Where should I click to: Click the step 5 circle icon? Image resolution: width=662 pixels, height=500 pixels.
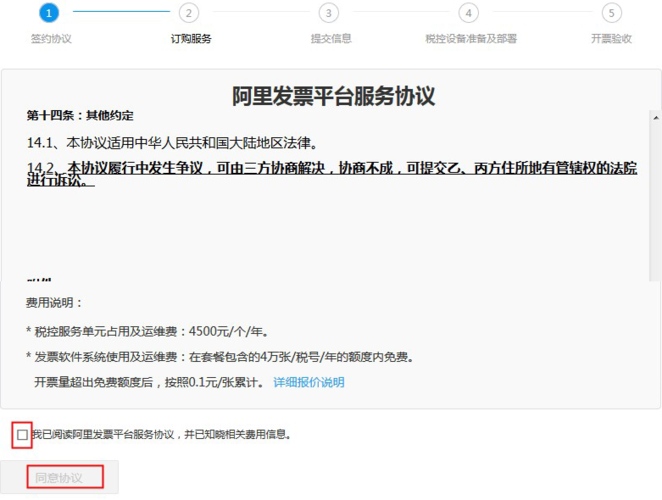[611, 13]
